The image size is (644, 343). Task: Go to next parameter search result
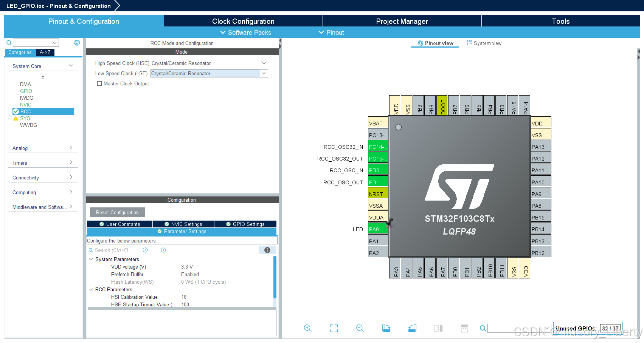163,250
